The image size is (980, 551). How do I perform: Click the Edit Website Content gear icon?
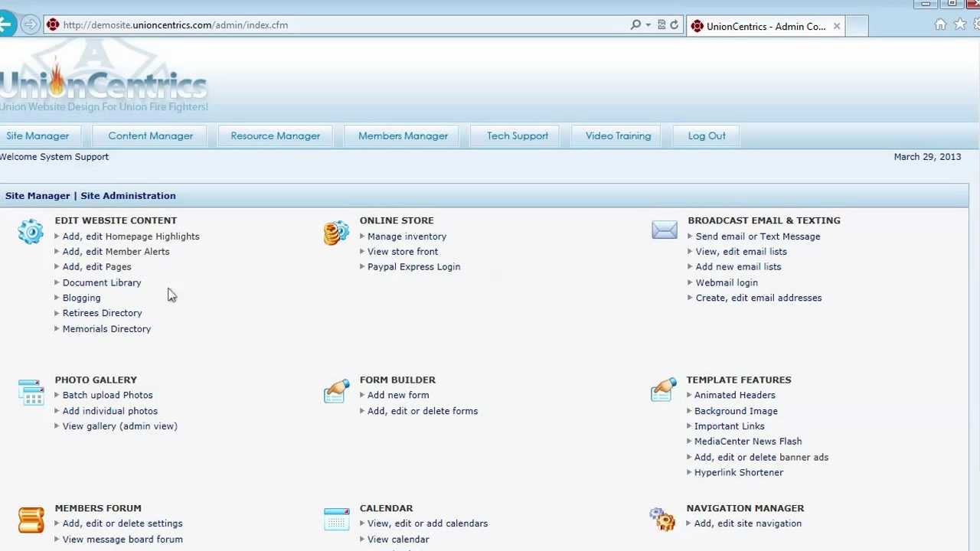pyautogui.click(x=31, y=232)
